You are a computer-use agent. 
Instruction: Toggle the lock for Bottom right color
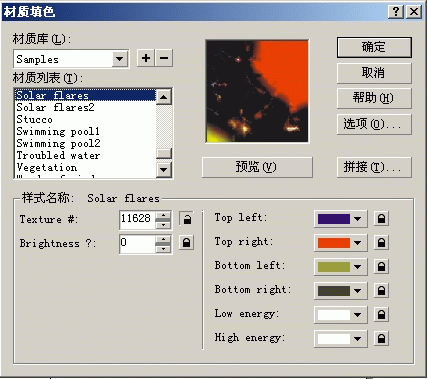(x=381, y=290)
